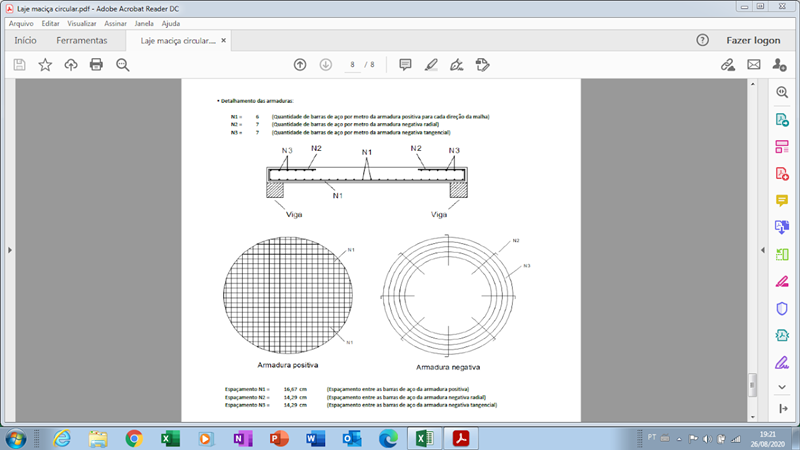Switch to the Ferramentas tab
This screenshot has height=450, width=800.
[x=82, y=40]
